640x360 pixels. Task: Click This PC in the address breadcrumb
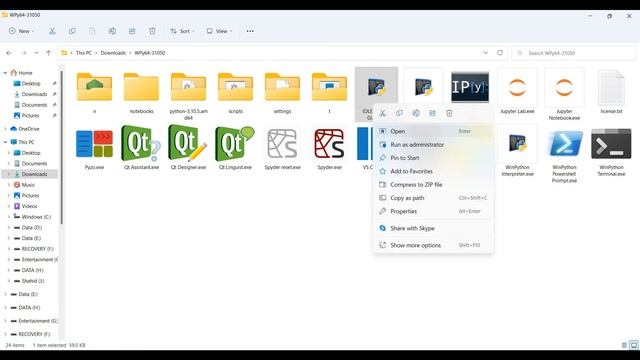pos(84,53)
